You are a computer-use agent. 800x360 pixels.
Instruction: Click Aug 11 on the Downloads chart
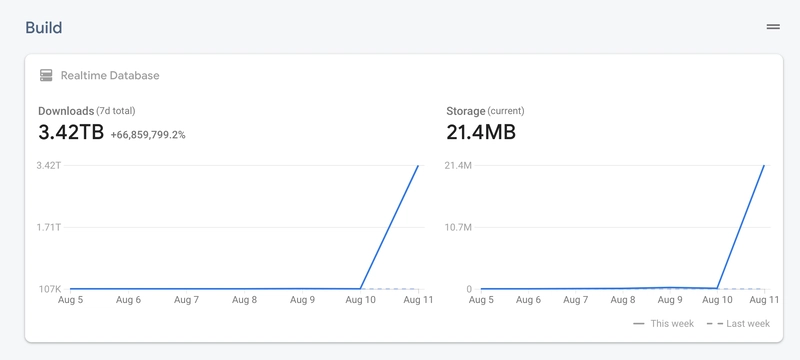[x=418, y=300]
